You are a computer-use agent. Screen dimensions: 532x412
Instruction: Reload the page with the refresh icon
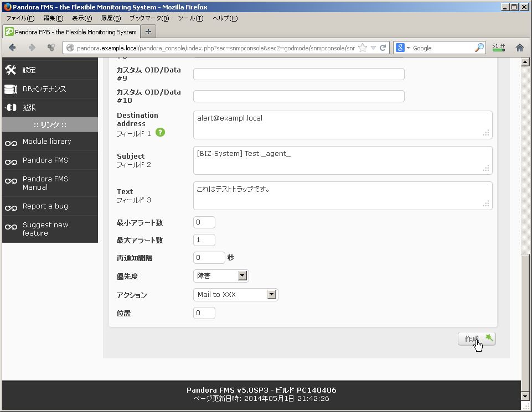(383, 48)
